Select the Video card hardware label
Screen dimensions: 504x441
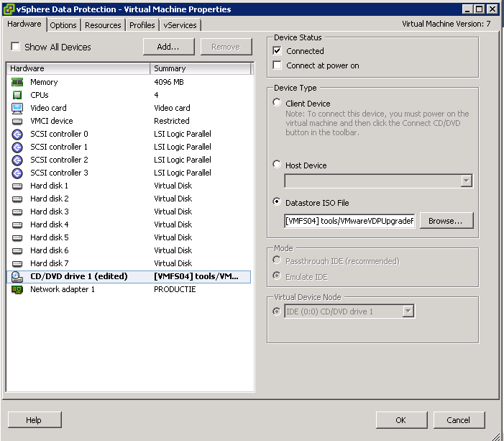[48, 108]
